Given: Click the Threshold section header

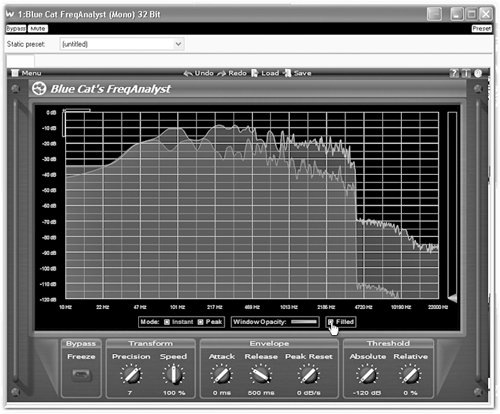Looking at the screenshot, I should (388, 343).
